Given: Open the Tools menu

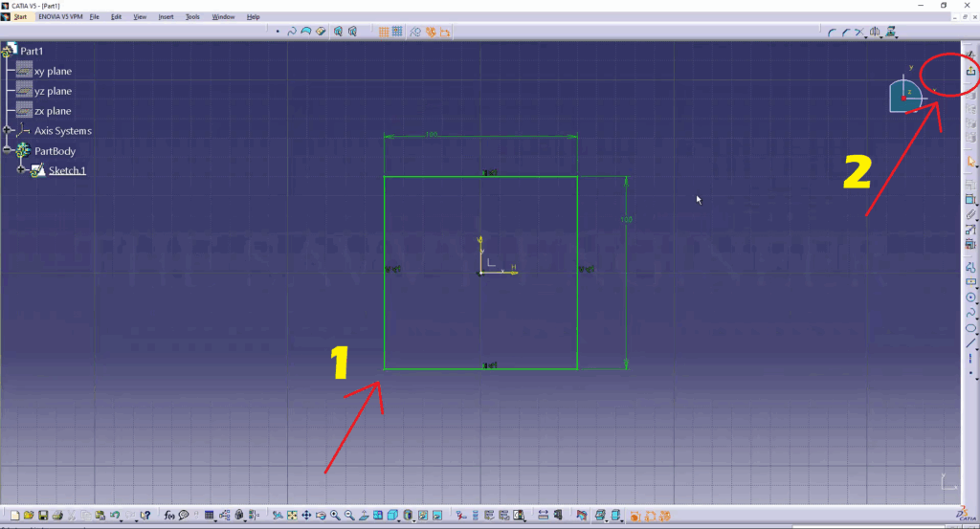Looking at the screenshot, I should 192,17.
